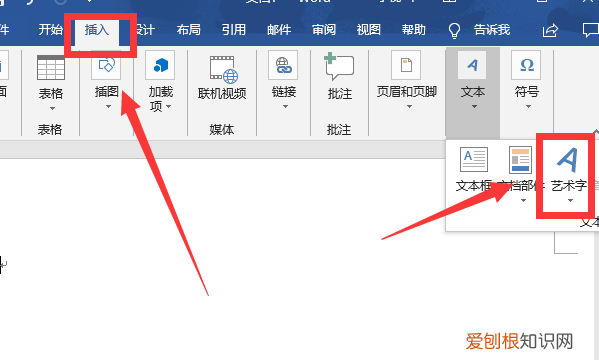Image resolution: width=599 pixels, height=360 pixels.
Task: Click the 批注 group label at the ribbon bottom
Action: click(x=339, y=130)
